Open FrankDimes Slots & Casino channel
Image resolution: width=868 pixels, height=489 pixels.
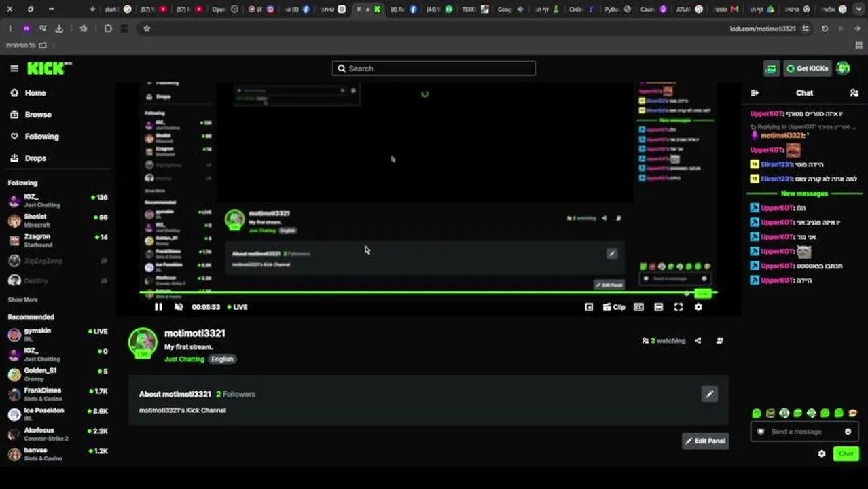57,394
